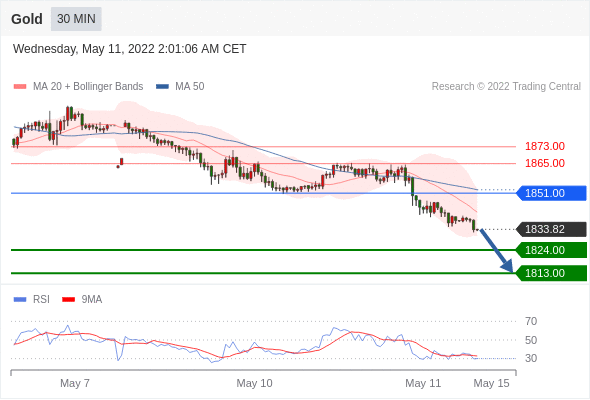
Task: Click the red 9MA color swatch
Action: (x=68, y=300)
